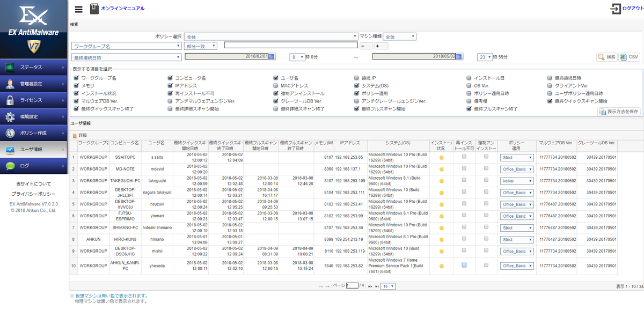Click the ステータス monitor icon in sidebar
The width and height of the screenshot is (644, 317).
[x=10, y=68]
